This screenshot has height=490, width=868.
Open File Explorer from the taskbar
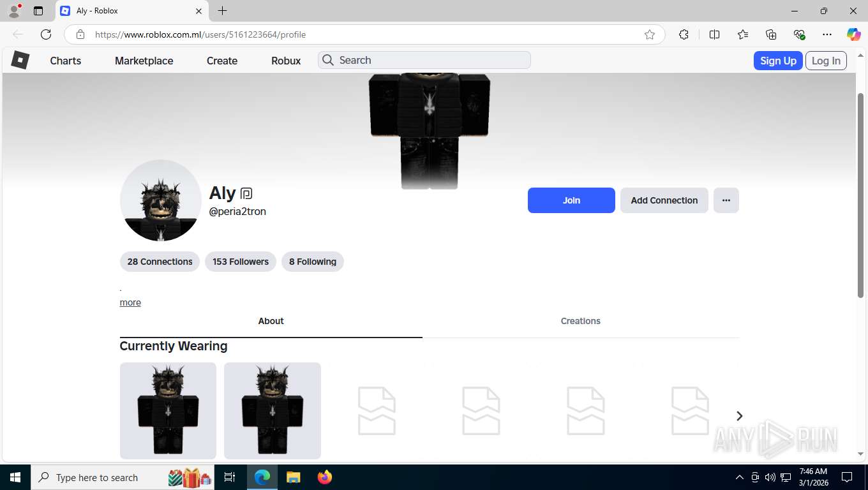tap(293, 477)
